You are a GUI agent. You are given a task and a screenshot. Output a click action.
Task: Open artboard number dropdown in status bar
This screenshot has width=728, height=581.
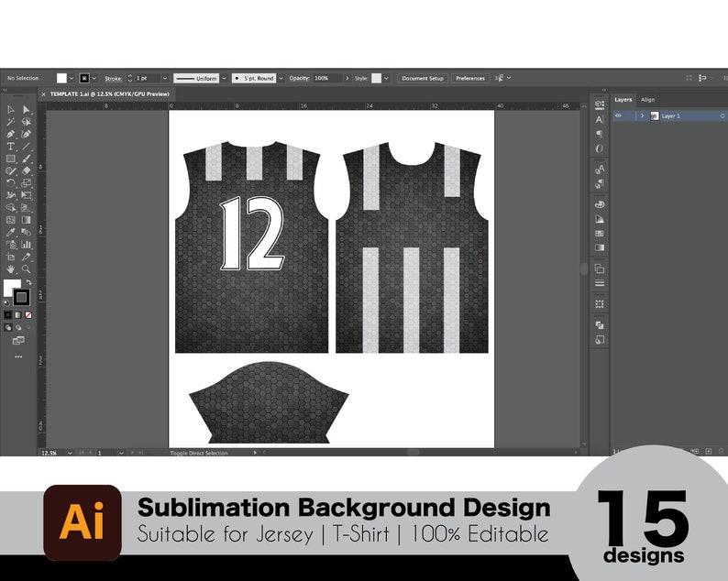coord(121,453)
